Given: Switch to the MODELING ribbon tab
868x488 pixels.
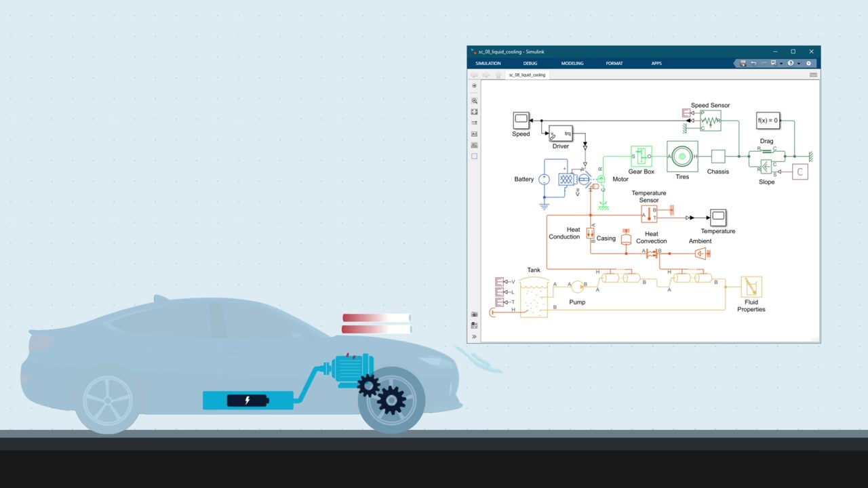Looking at the screenshot, I should coord(572,64).
